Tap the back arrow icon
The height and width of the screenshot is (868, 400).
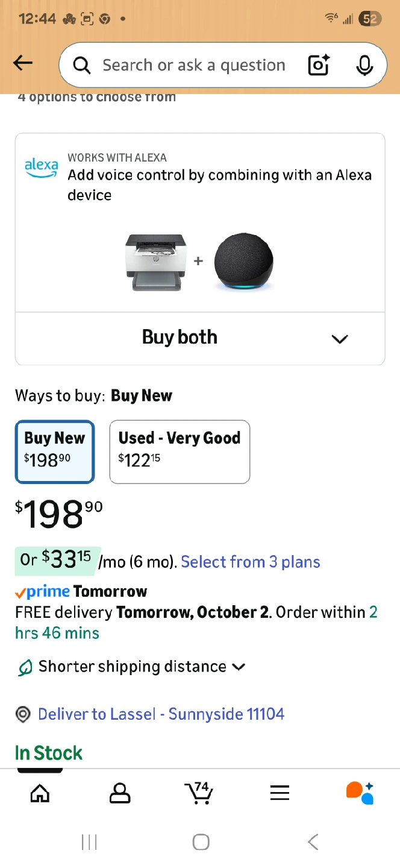[x=23, y=63]
